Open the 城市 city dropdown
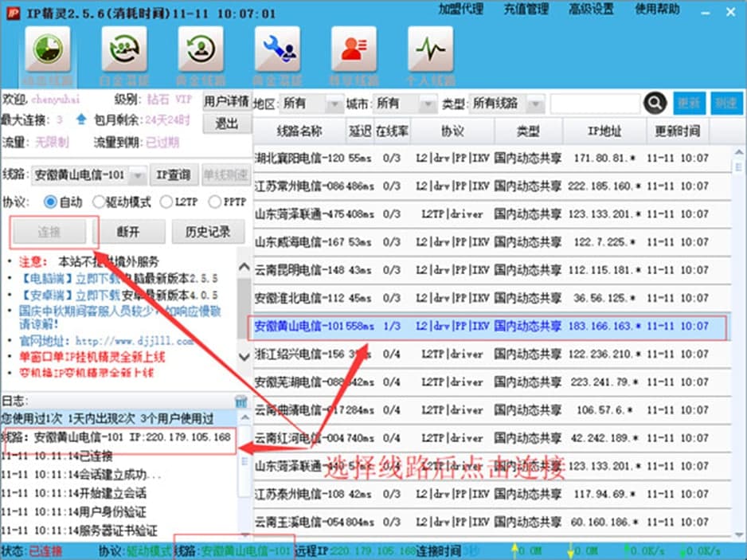 (427, 103)
